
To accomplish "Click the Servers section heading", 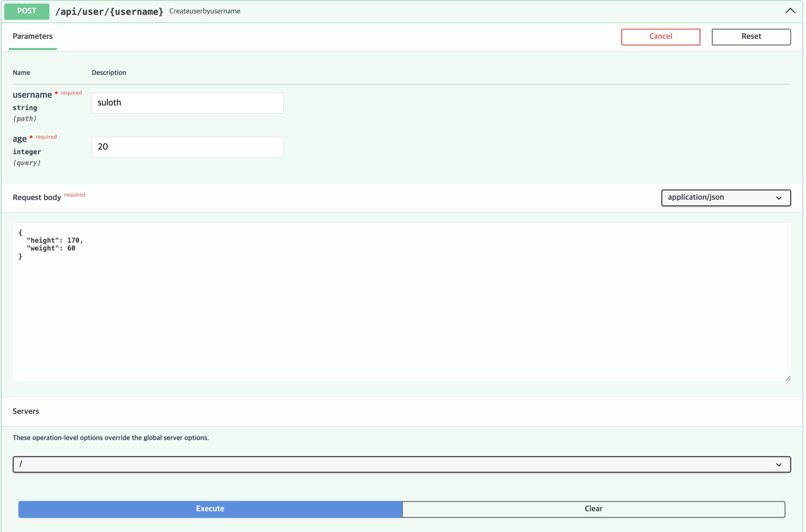I will pos(26,411).
